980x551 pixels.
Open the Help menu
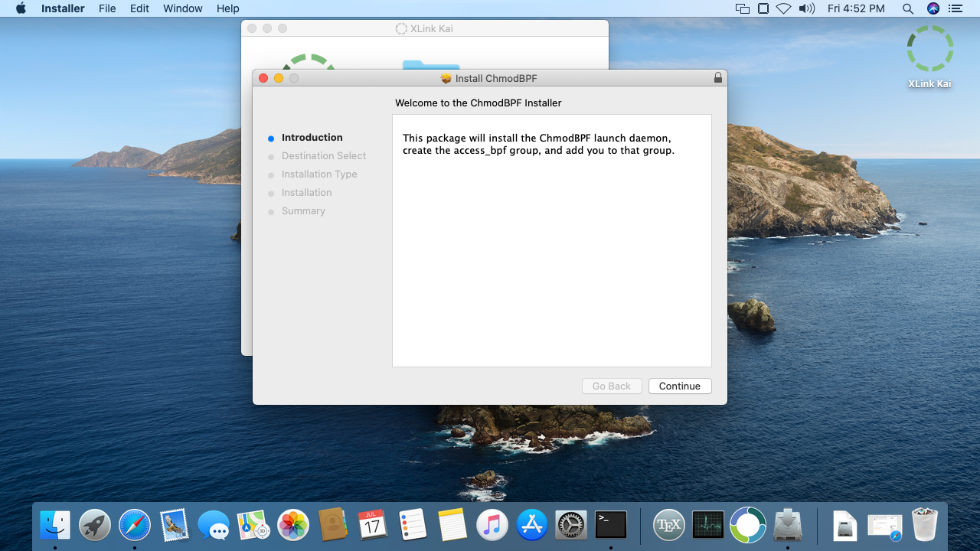point(227,8)
